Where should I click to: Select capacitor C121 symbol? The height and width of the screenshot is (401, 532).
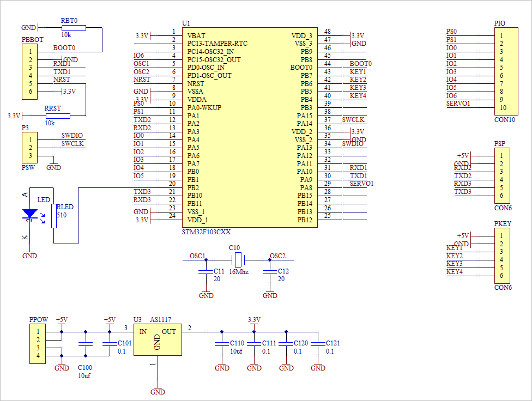[318, 344]
